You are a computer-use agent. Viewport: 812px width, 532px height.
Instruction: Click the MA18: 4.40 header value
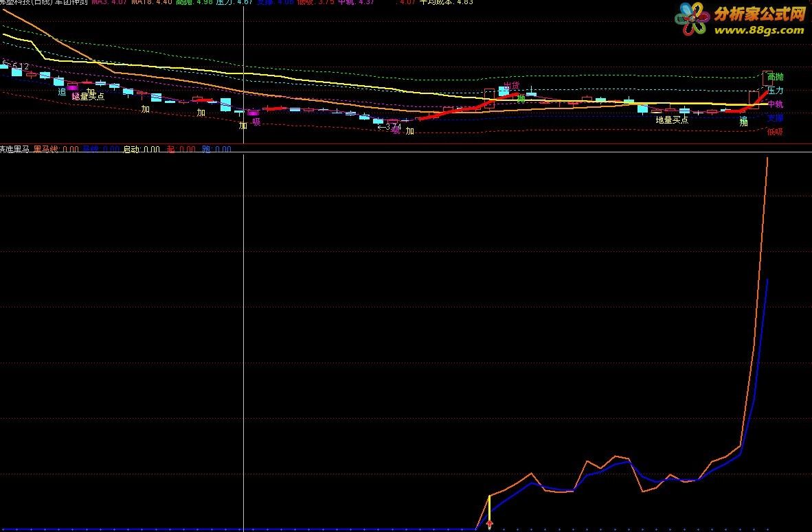point(151,2)
